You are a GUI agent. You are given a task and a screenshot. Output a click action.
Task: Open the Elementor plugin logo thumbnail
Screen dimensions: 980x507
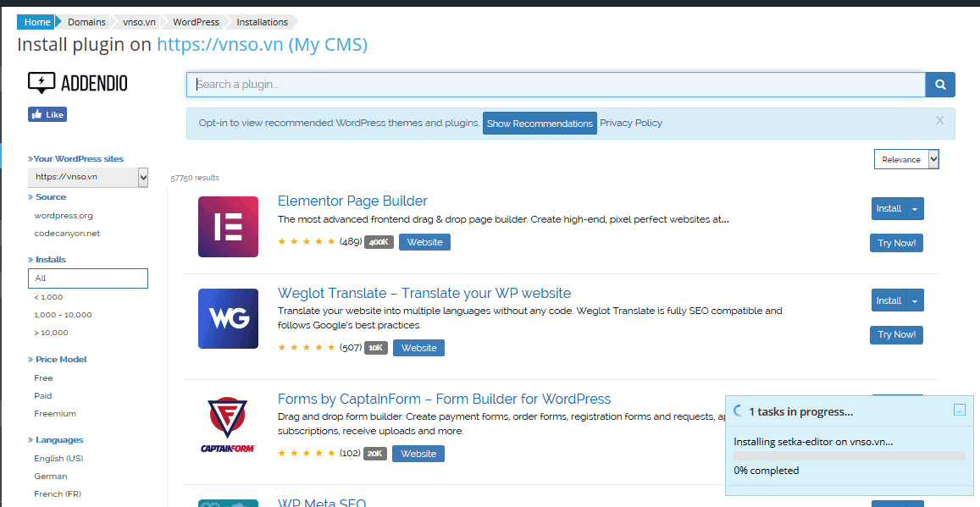pyautogui.click(x=228, y=227)
